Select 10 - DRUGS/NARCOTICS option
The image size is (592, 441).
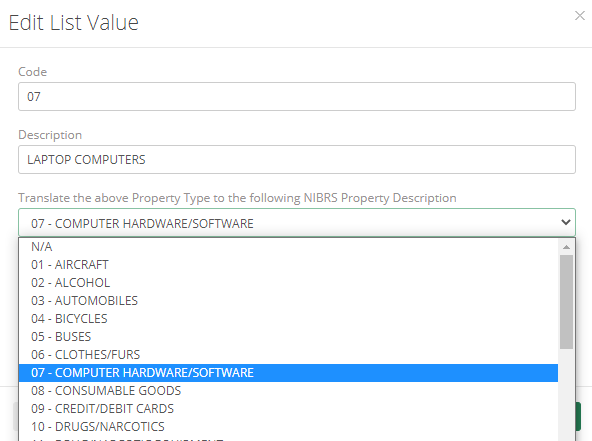click(288, 427)
